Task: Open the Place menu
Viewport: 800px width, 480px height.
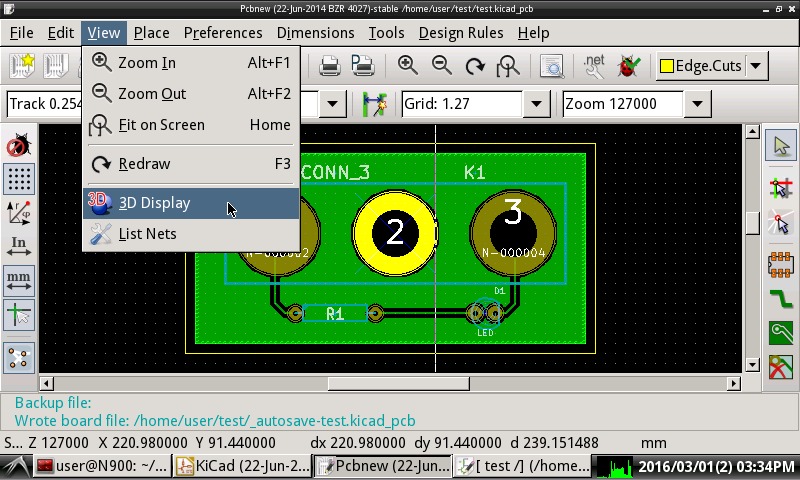Action: (152, 33)
